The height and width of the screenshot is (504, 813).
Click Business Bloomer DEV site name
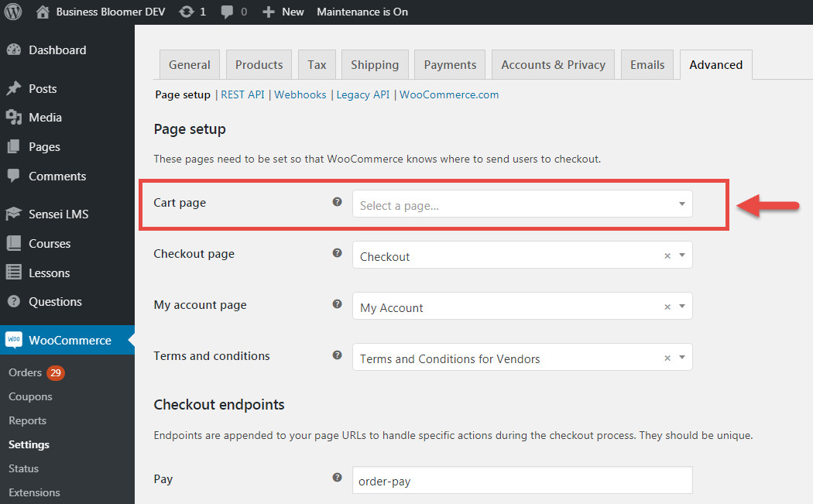click(x=111, y=12)
